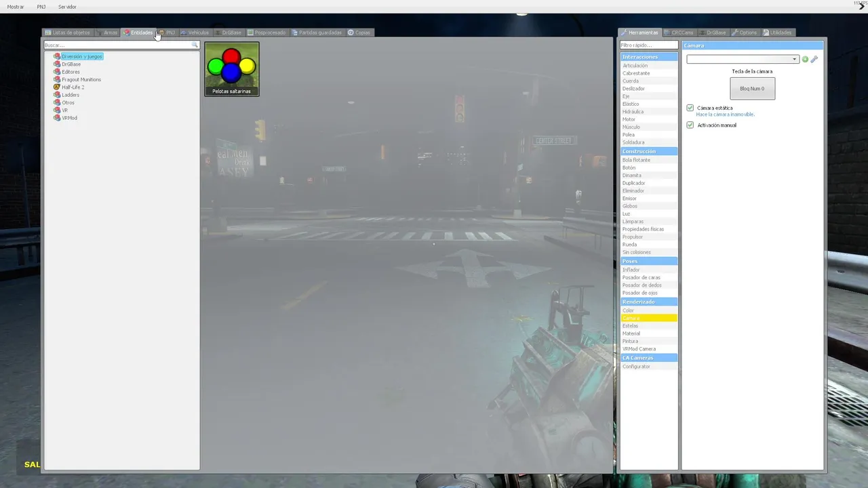Click the DrGBase category bricks icon

[57, 64]
